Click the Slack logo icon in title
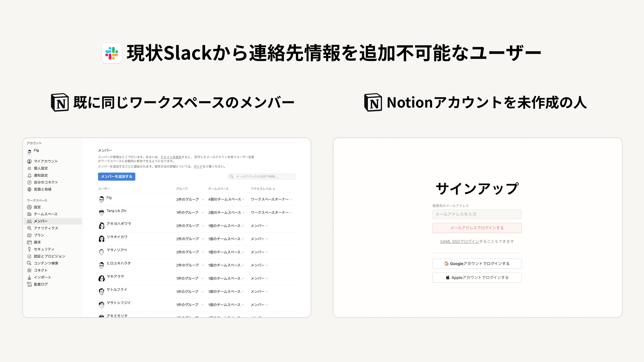 pos(112,53)
